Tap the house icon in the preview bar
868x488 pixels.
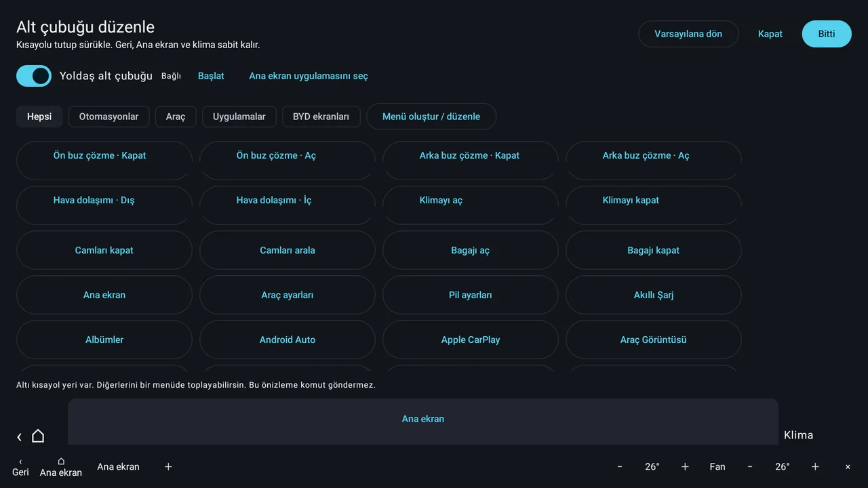coord(38,436)
